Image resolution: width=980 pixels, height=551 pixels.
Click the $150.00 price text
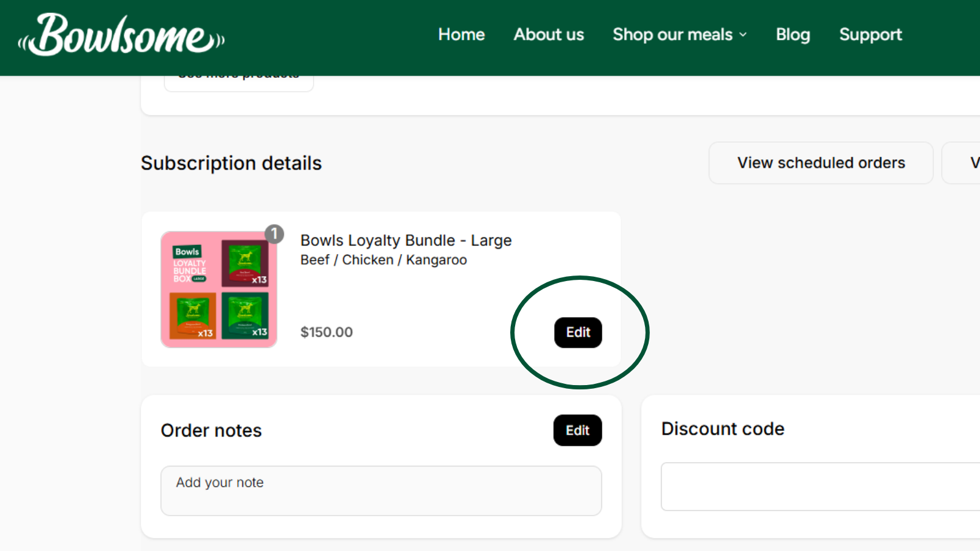click(326, 332)
